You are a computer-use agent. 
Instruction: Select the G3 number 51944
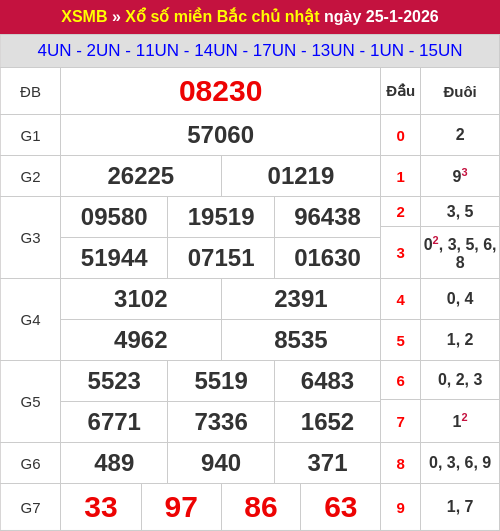click(x=114, y=258)
